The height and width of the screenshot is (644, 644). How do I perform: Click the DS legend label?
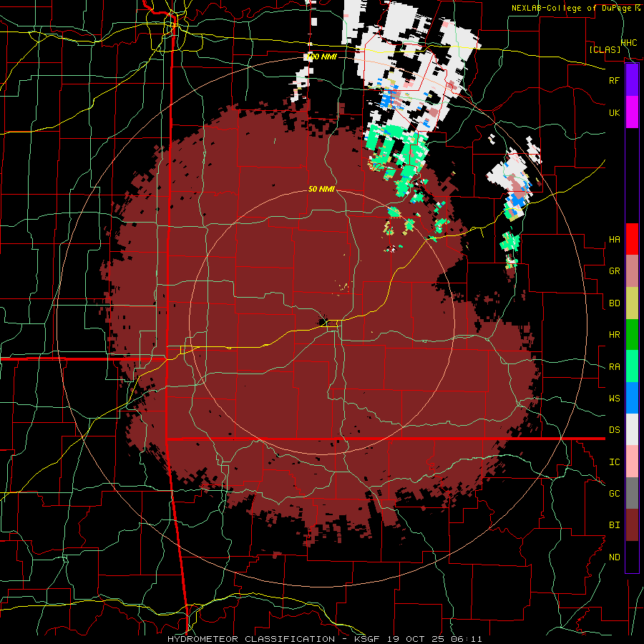614,430
